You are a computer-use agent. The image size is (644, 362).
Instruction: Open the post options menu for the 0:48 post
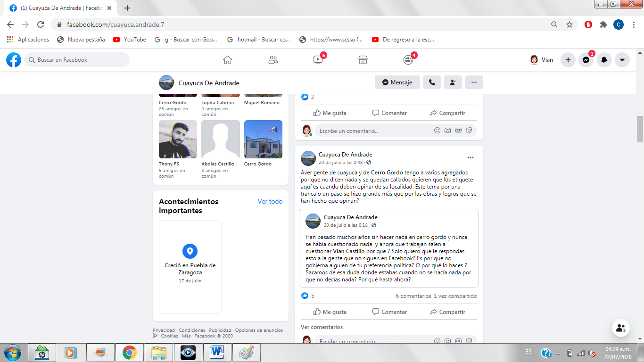[x=471, y=157]
